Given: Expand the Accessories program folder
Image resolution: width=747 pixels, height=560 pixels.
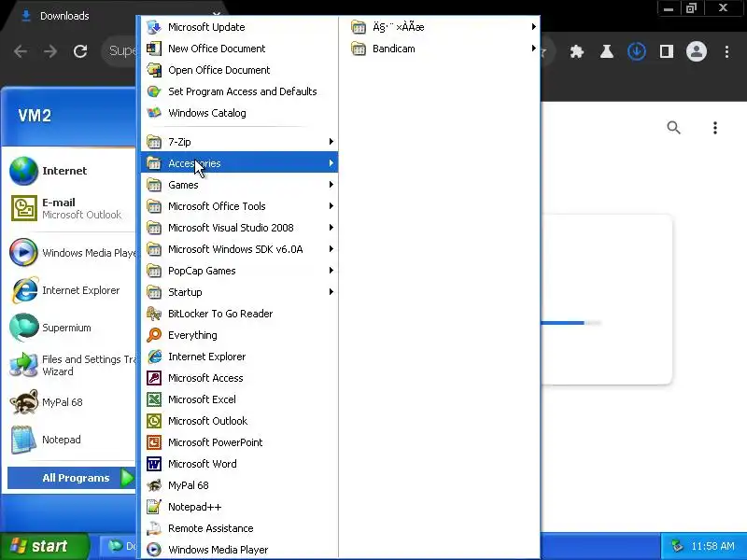Looking at the screenshot, I should click(240, 162).
